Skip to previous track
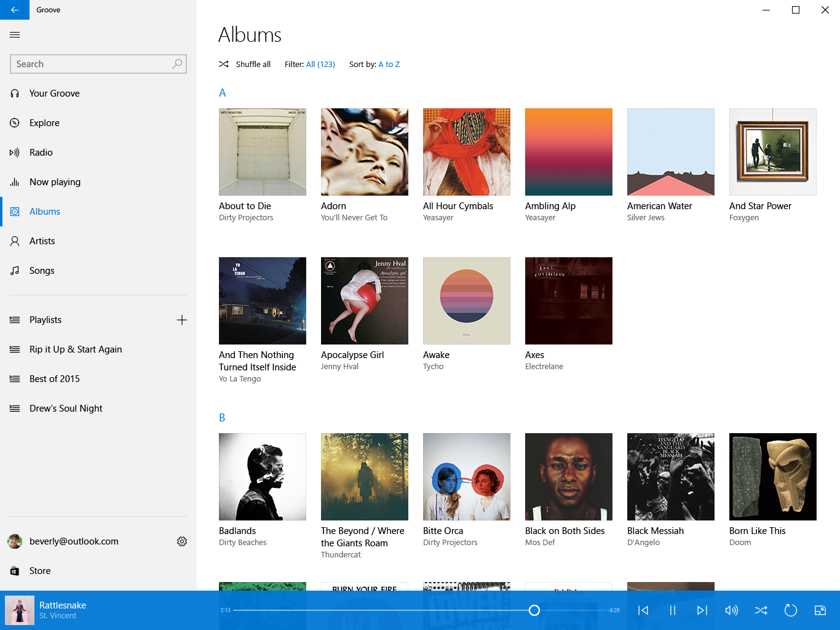840x630 pixels. (643, 610)
